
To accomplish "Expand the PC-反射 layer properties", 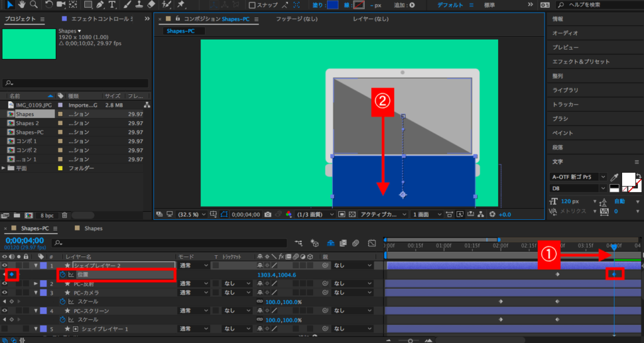I will click(x=35, y=284).
